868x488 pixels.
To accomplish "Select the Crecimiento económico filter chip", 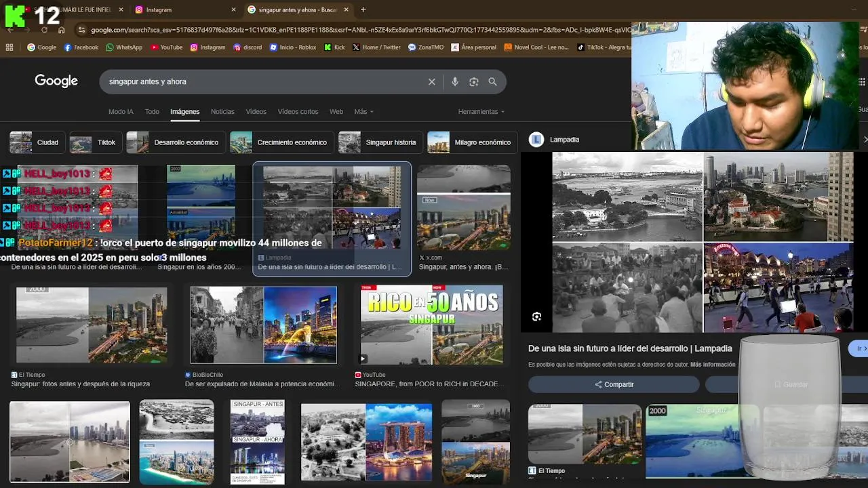I will [x=281, y=142].
